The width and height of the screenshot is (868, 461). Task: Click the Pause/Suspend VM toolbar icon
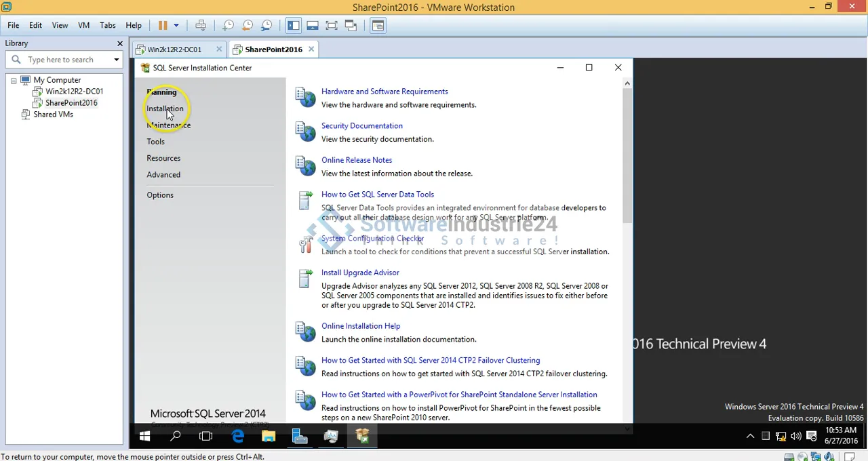click(x=163, y=26)
